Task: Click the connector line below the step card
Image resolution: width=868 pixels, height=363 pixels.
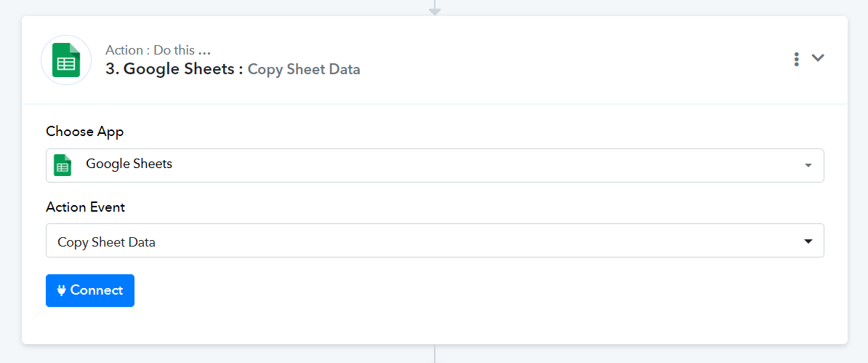Action: point(435,354)
